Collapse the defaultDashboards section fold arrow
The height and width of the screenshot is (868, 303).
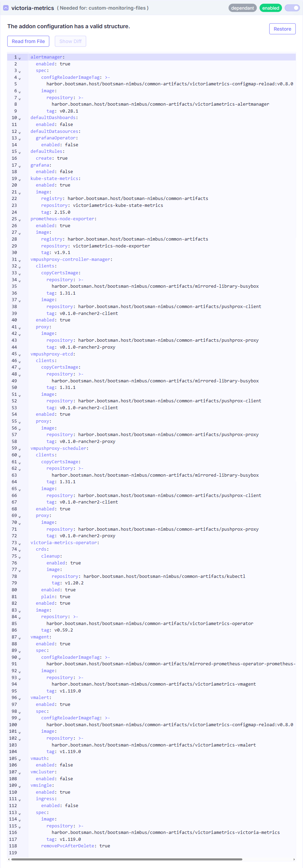(20, 118)
